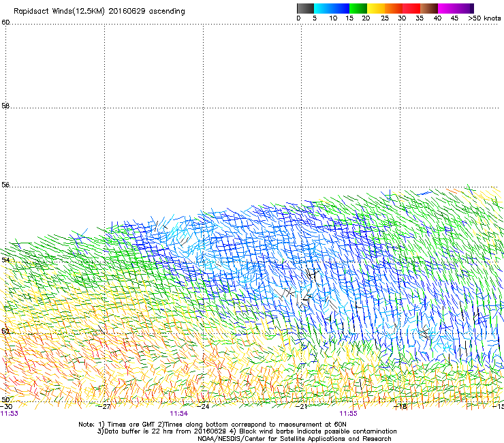This screenshot has width=504, height=443.
Task: Click the longitude label "-30"
Action: coord(6,407)
